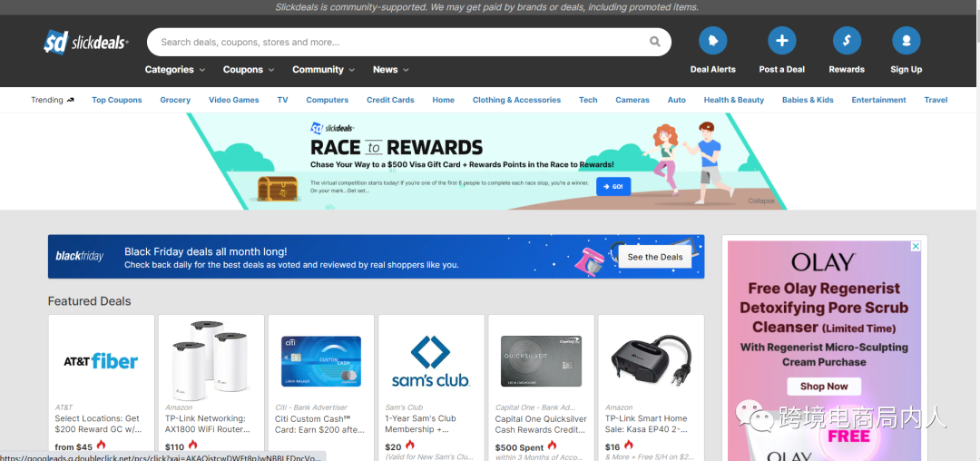Open '1-Year Sam's Club Membership' title
Viewport: 980px width, 461px height.
(421, 424)
